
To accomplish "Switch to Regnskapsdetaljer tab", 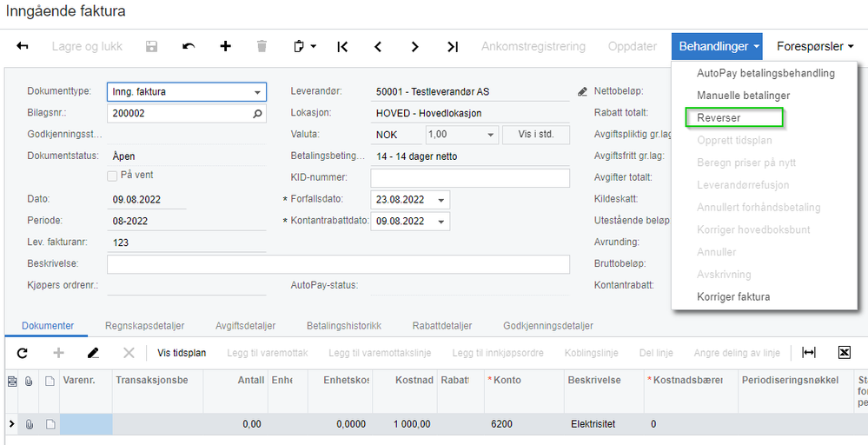I will pos(144,325).
